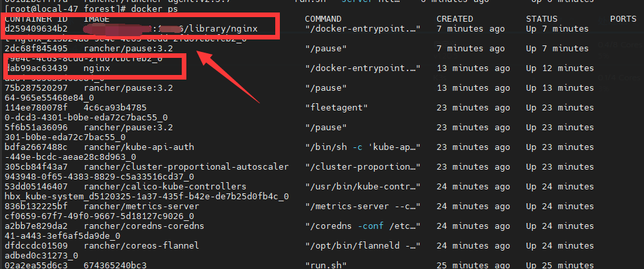The width and height of the screenshot is (644, 269).
Task: Select the "/opt/bin/flanneld -…" command
Action: [x=363, y=245]
